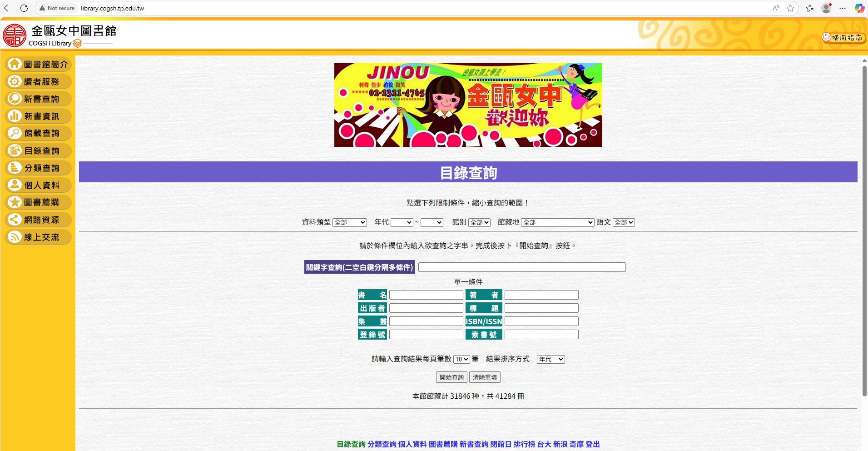Screen dimensions: 868x451
Task: Click the 清除重填 reset button
Action: click(x=485, y=377)
